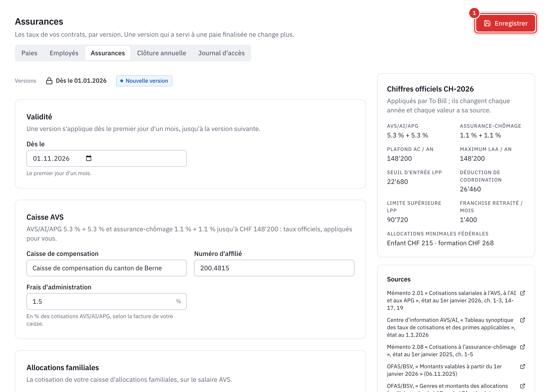Image resolution: width=550 pixels, height=392 pixels.
Task: Go to the Clôture annuelle tab
Action: coord(161,53)
